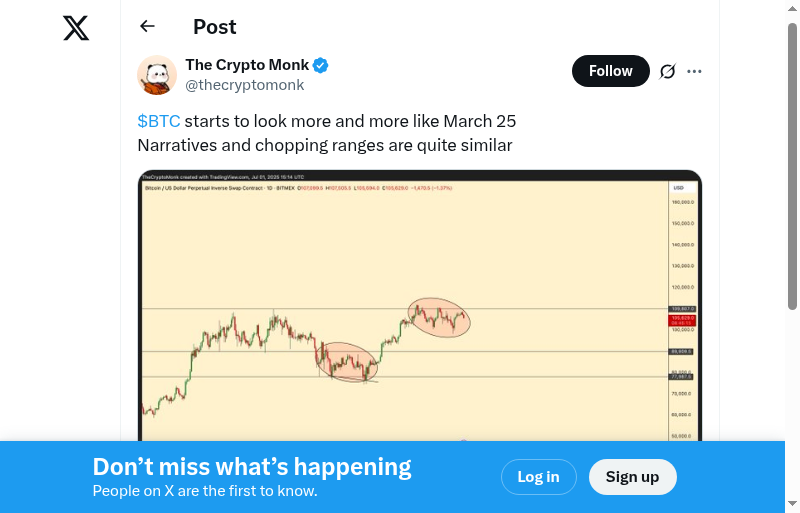800x513 pixels.
Task: Click the X logo
Action: coord(76,28)
